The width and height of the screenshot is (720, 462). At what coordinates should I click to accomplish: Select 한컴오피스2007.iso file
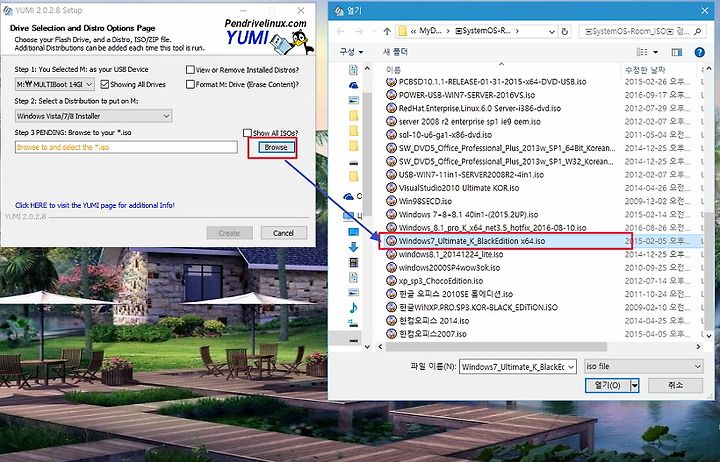click(432, 334)
